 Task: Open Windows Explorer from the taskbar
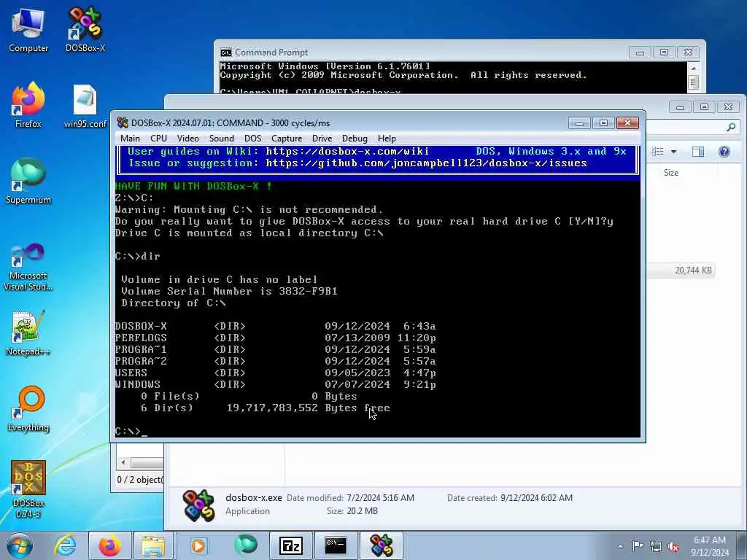[x=153, y=545]
